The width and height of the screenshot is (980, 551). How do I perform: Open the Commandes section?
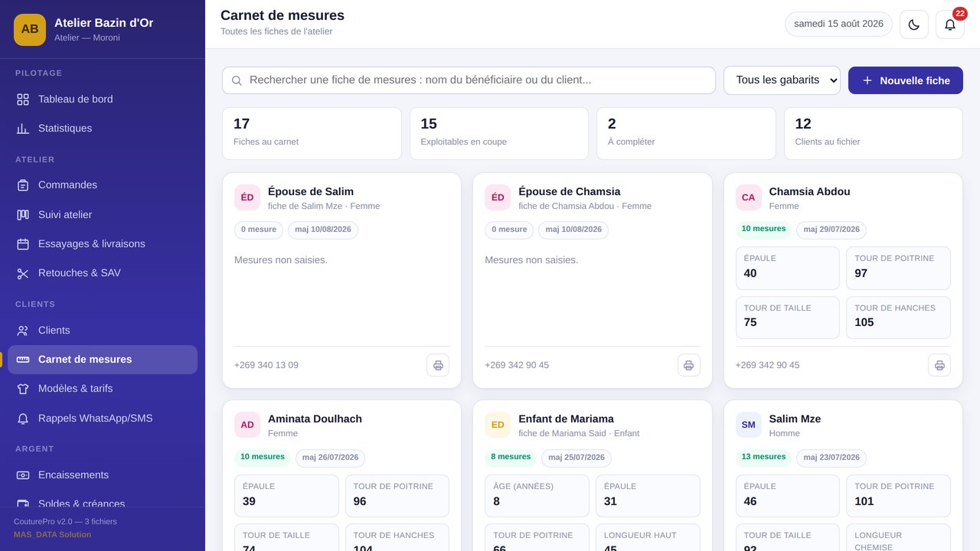103,185
